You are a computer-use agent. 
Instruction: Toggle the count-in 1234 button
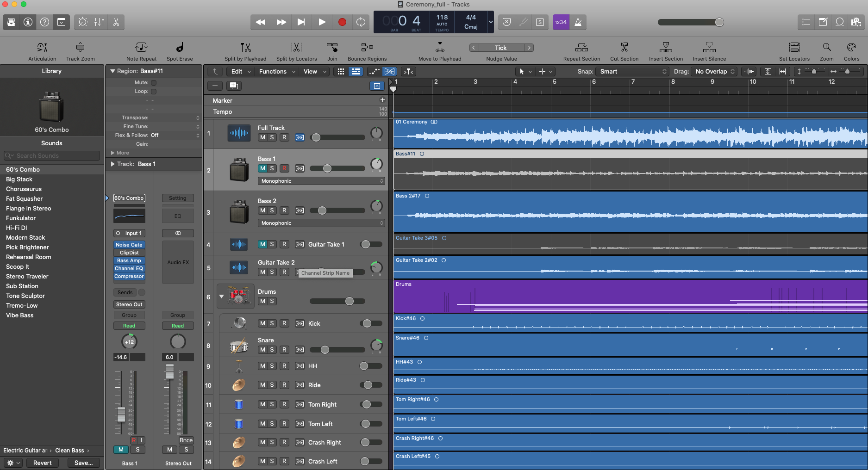(561, 22)
